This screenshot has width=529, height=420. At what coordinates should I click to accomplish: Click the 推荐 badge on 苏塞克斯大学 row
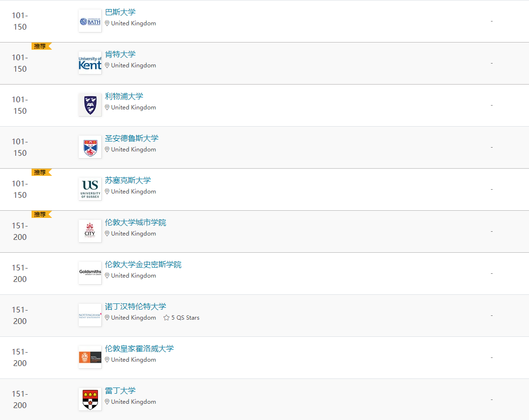pos(41,172)
